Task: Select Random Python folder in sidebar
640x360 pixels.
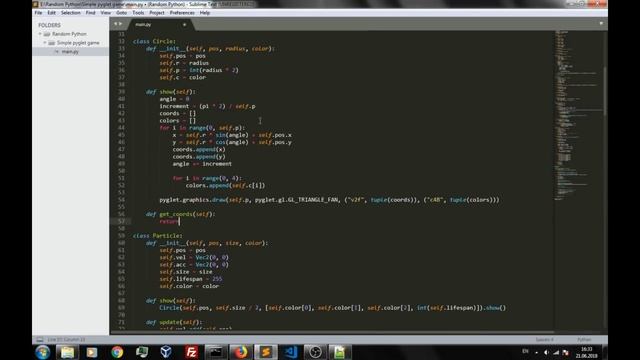Action: 69,34
